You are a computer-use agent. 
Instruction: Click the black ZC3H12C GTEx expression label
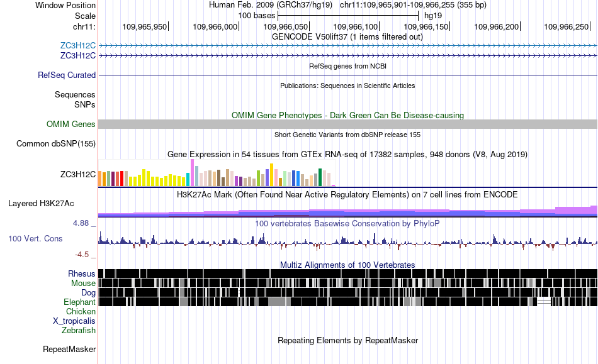(78, 174)
